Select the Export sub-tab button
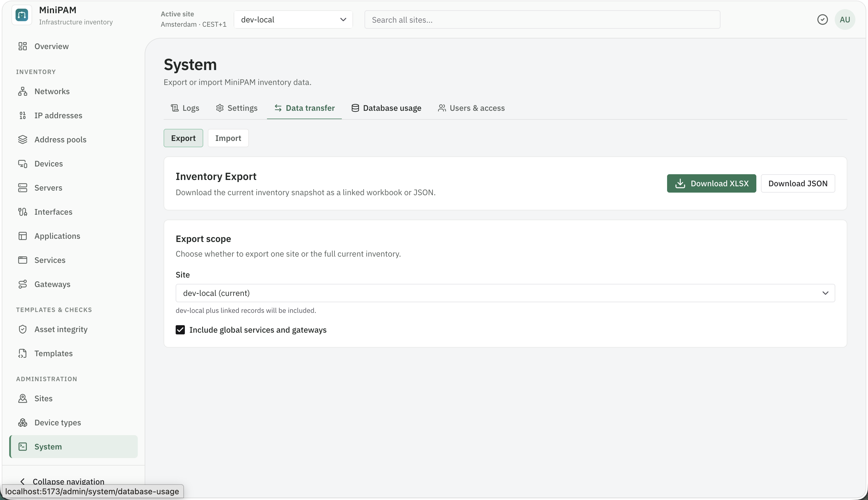The height and width of the screenshot is (500, 868). coord(183,138)
